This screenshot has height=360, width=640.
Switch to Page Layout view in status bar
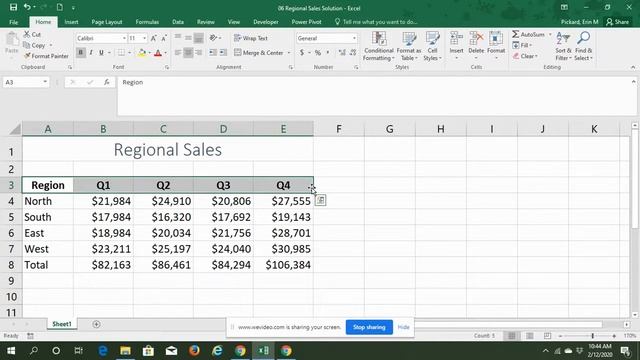[529, 336]
